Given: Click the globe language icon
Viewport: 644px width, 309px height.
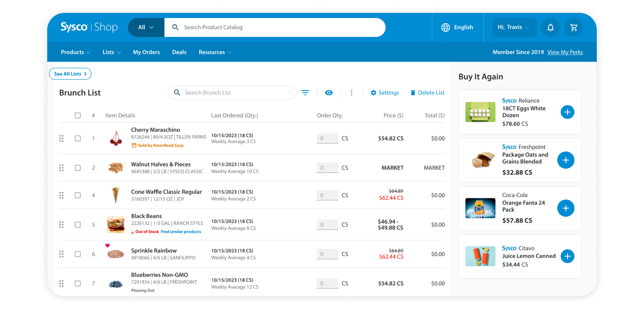Looking at the screenshot, I should pyautogui.click(x=446, y=27).
